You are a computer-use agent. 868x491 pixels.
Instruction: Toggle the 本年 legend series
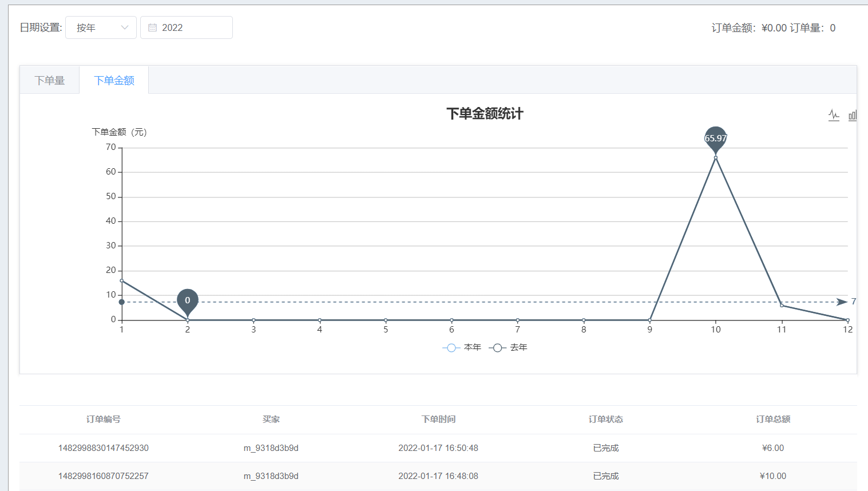click(462, 347)
